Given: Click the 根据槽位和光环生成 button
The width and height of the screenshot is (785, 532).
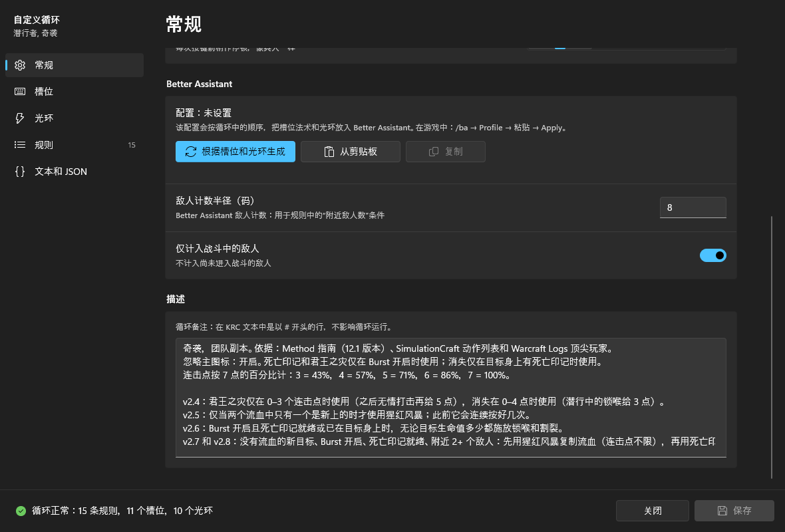Looking at the screenshot, I should (235, 152).
